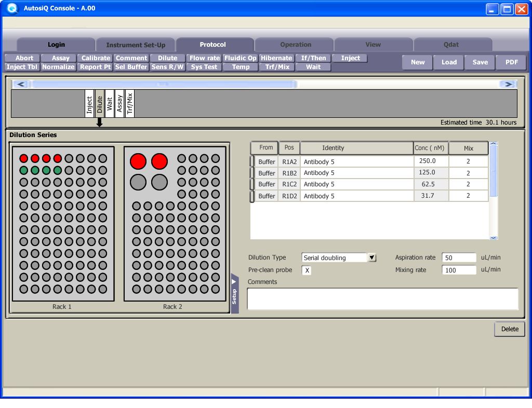Switch to the Login tab

click(56, 45)
